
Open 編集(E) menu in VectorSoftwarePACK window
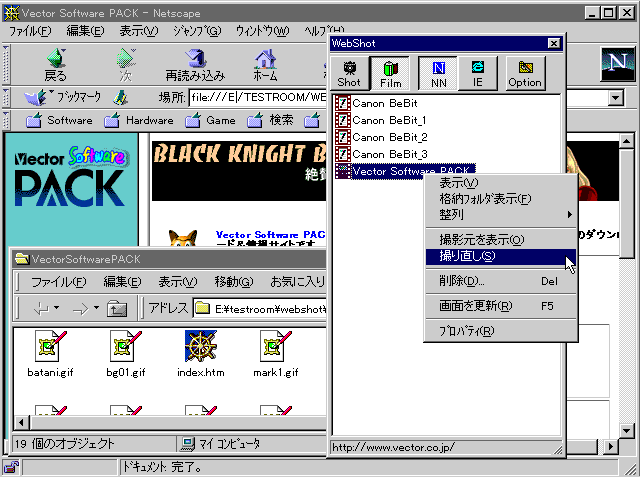[x=122, y=282]
